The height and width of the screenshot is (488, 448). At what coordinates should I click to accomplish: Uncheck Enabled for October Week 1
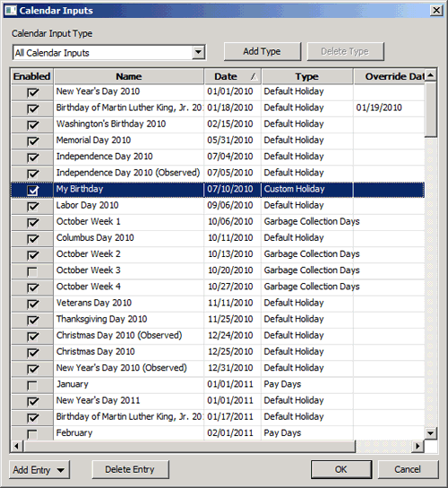point(32,223)
